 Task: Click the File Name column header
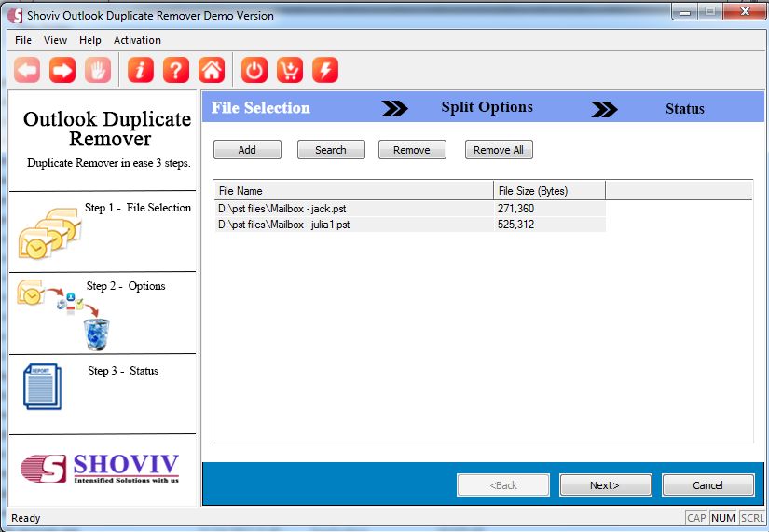pos(353,191)
